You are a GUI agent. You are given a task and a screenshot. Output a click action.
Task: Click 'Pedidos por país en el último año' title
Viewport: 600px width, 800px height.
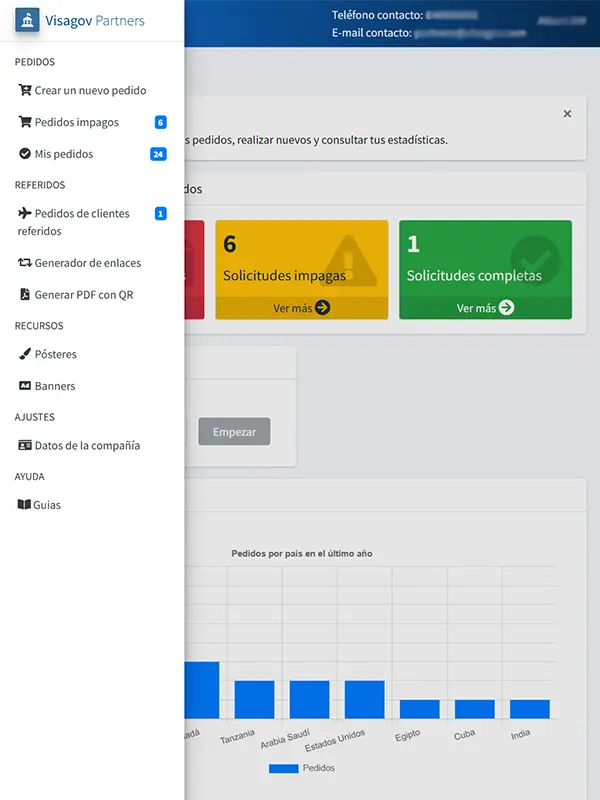click(x=302, y=554)
